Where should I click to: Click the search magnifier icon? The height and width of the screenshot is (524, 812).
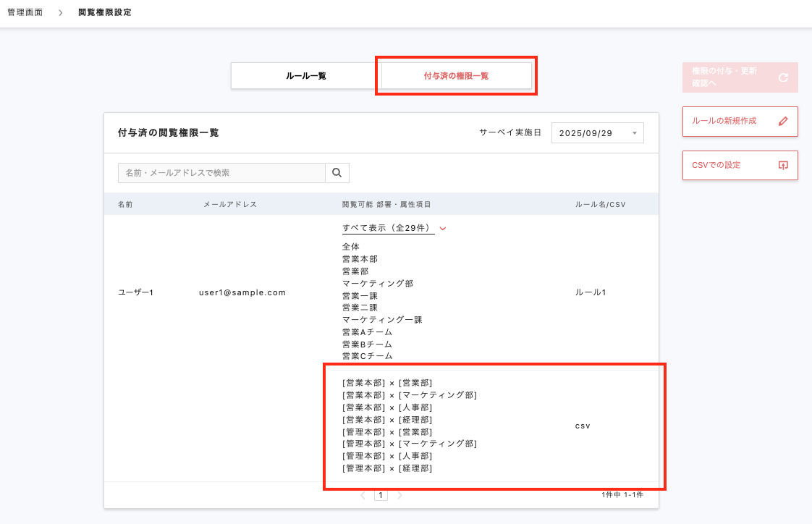[x=337, y=173]
